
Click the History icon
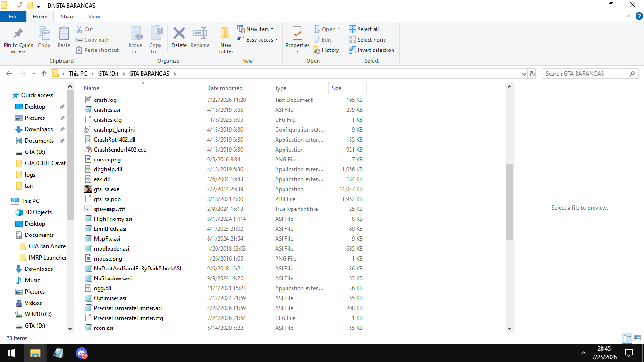coord(317,50)
